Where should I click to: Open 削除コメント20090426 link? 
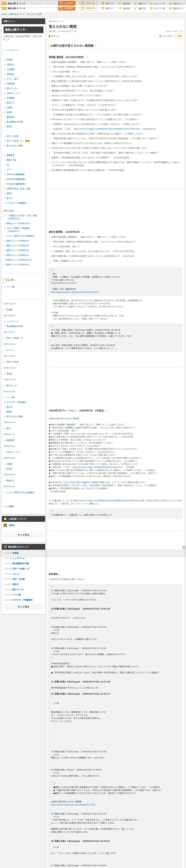pos(18,250)
